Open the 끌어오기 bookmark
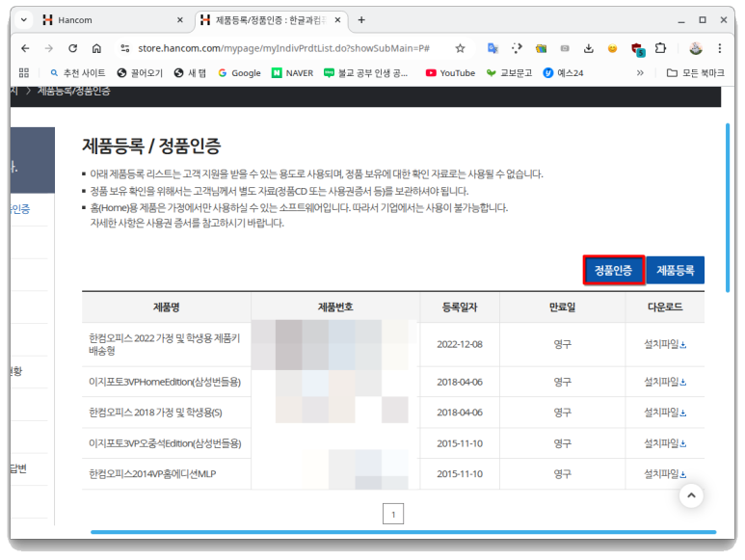This screenshot has width=745, height=560. (x=140, y=72)
